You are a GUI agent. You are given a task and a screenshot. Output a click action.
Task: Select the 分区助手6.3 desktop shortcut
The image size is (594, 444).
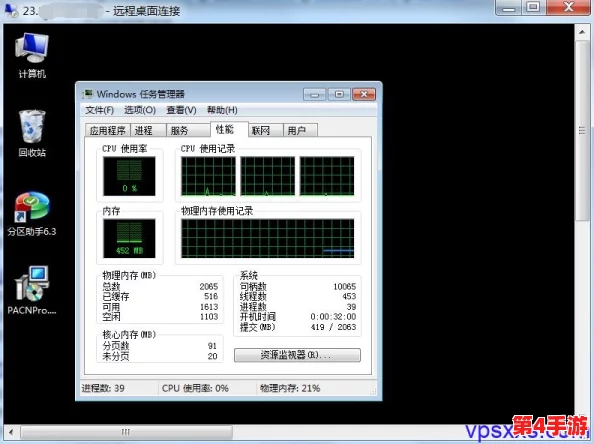click(x=32, y=214)
